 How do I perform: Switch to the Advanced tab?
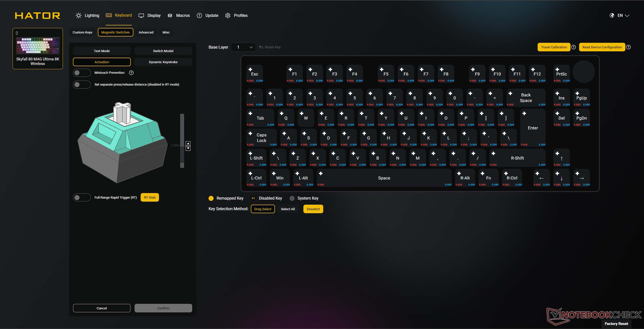[x=146, y=32]
